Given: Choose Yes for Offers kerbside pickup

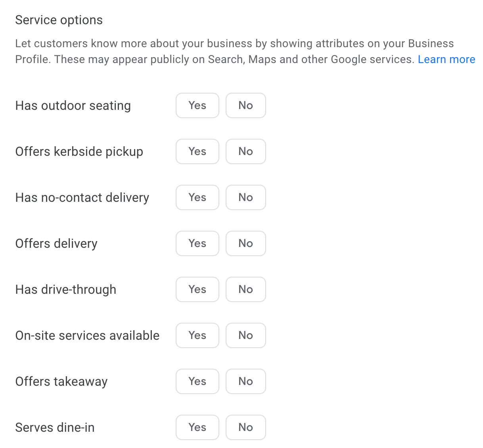Looking at the screenshot, I should click(x=197, y=151).
